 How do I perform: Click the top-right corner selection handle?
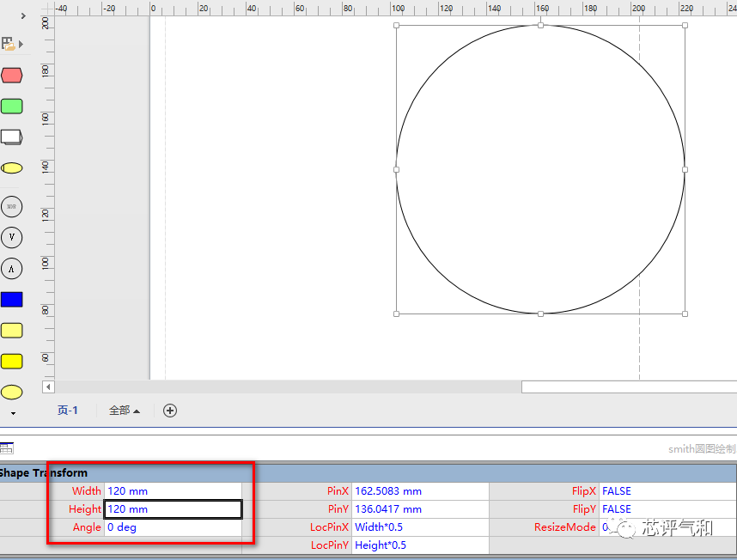(685, 26)
